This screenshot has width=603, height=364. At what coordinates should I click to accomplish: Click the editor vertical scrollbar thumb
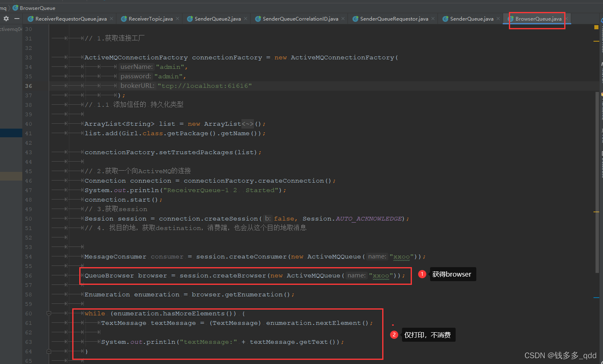coord(597,181)
